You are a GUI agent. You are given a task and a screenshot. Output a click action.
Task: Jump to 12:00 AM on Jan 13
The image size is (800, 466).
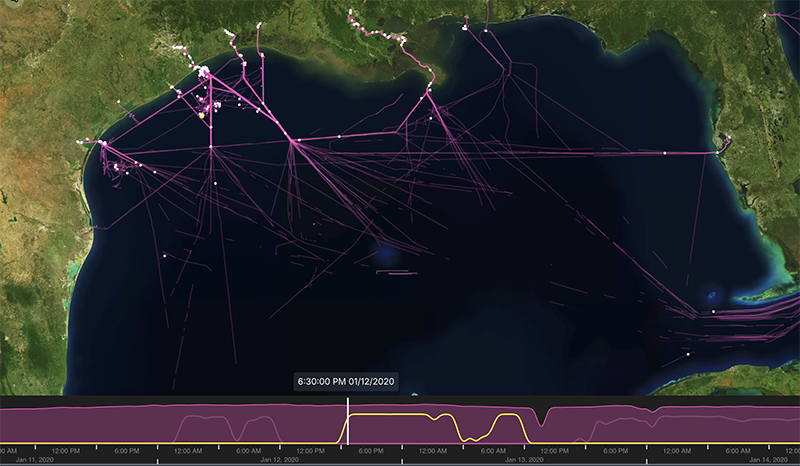(433, 451)
